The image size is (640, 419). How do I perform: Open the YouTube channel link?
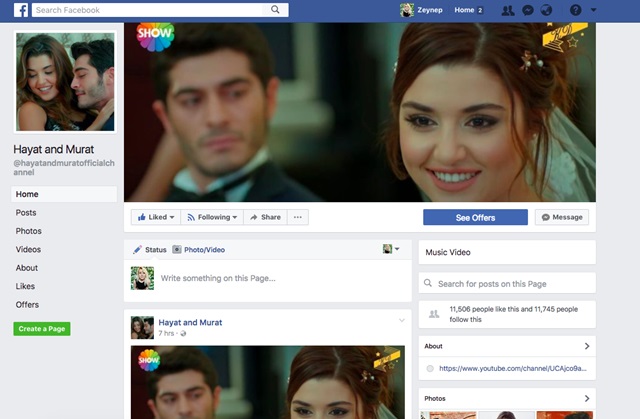pyautogui.click(x=513, y=368)
